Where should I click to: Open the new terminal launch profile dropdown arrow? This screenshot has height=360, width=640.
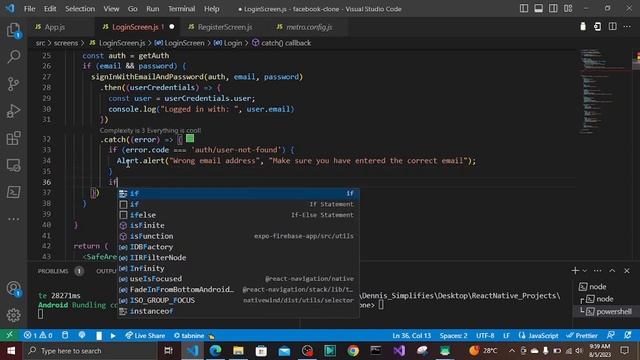tap(584, 271)
